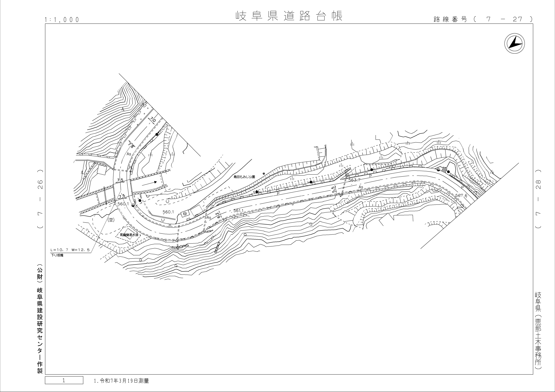Click the black dot beside road width 7.0
The width and height of the screenshot is (555, 392).
click(x=157, y=134)
